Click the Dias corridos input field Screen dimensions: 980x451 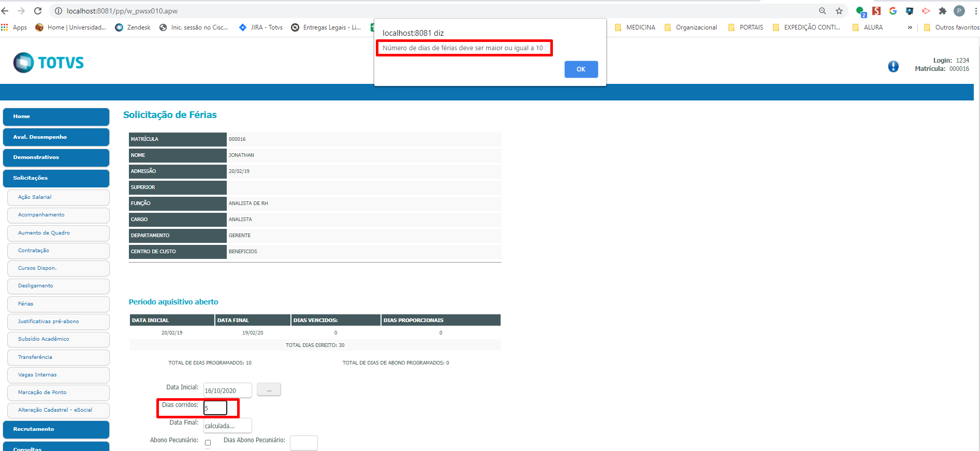click(215, 408)
